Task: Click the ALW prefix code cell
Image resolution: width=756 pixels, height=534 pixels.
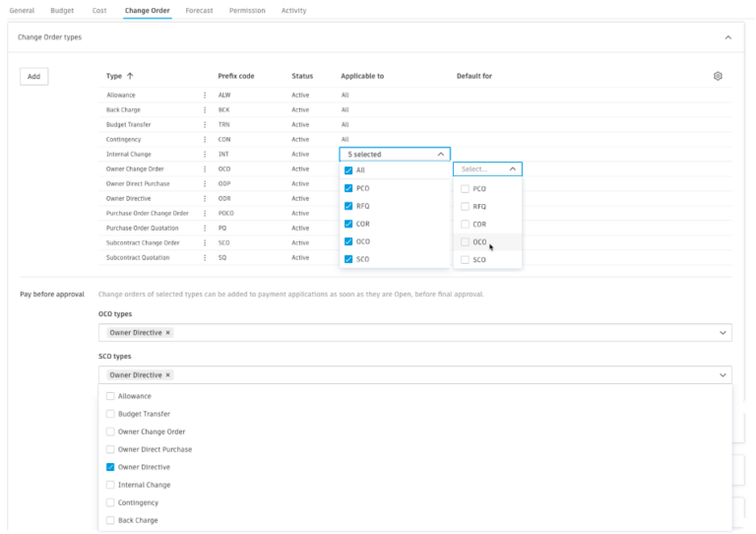Action: click(x=224, y=95)
